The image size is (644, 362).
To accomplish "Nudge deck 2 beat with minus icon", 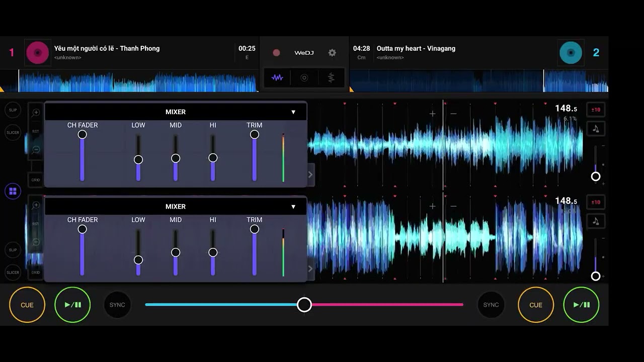I will [x=453, y=206].
